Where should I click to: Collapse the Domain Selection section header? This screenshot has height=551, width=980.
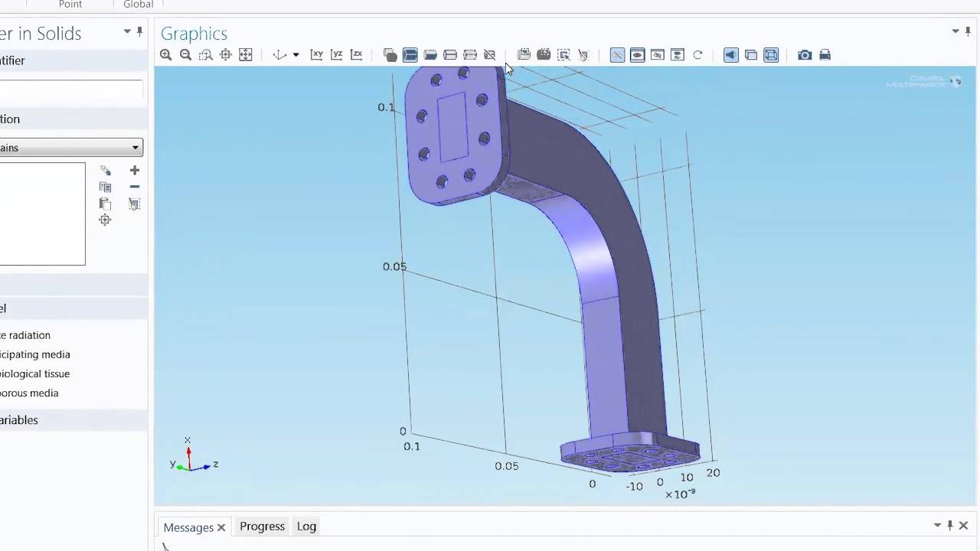[x=73, y=119]
